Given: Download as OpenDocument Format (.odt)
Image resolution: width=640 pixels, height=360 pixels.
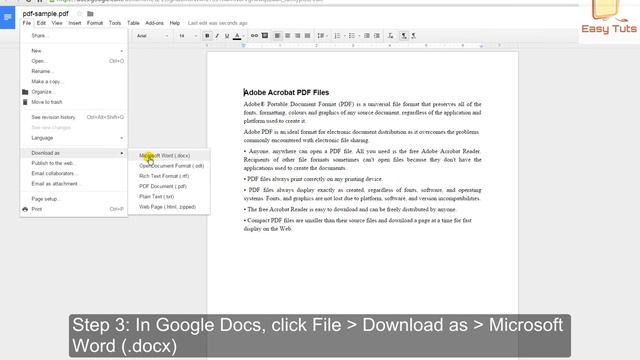Looking at the screenshot, I should click(x=169, y=166).
